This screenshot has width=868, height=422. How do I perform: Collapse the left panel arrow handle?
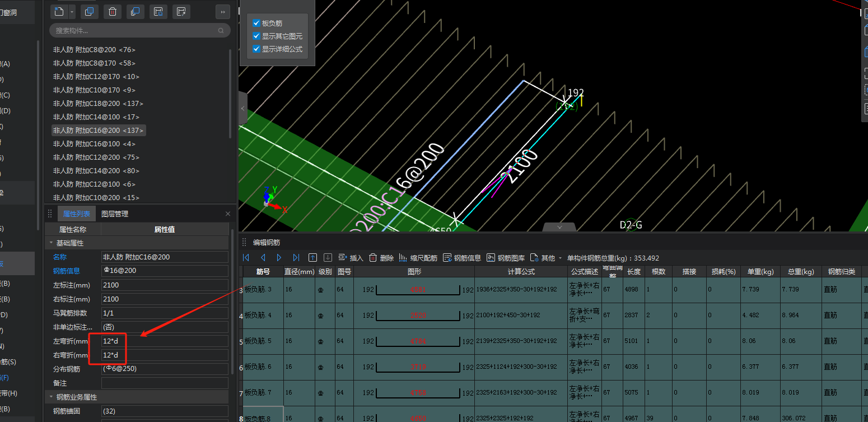[x=242, y=108]
